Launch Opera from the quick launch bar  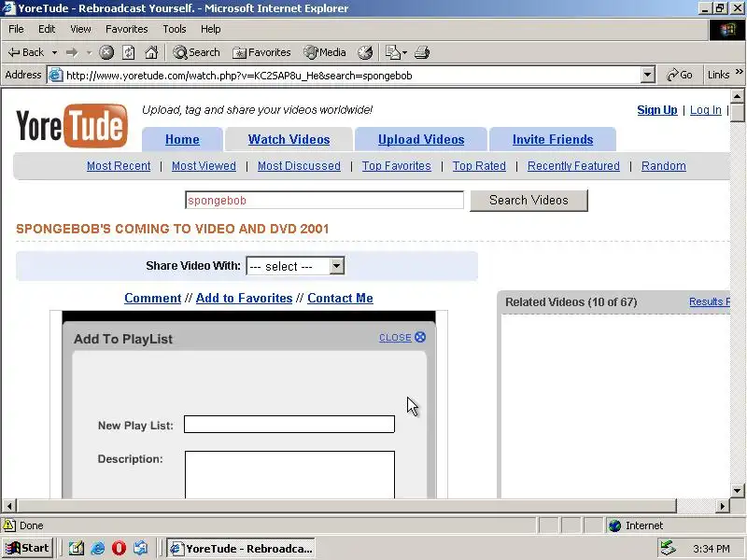click(x=119, y=548)
